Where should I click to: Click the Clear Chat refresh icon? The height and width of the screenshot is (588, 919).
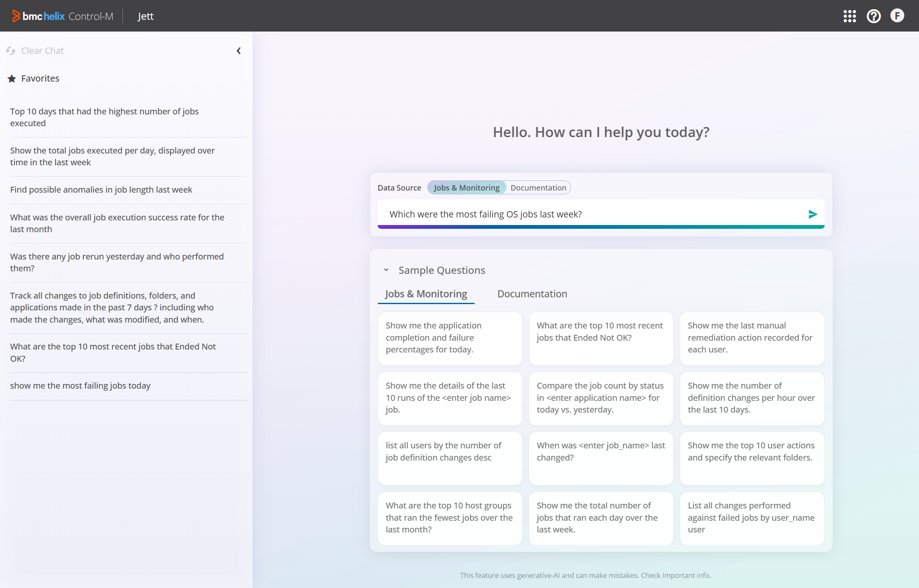click(x=11, y=51)
